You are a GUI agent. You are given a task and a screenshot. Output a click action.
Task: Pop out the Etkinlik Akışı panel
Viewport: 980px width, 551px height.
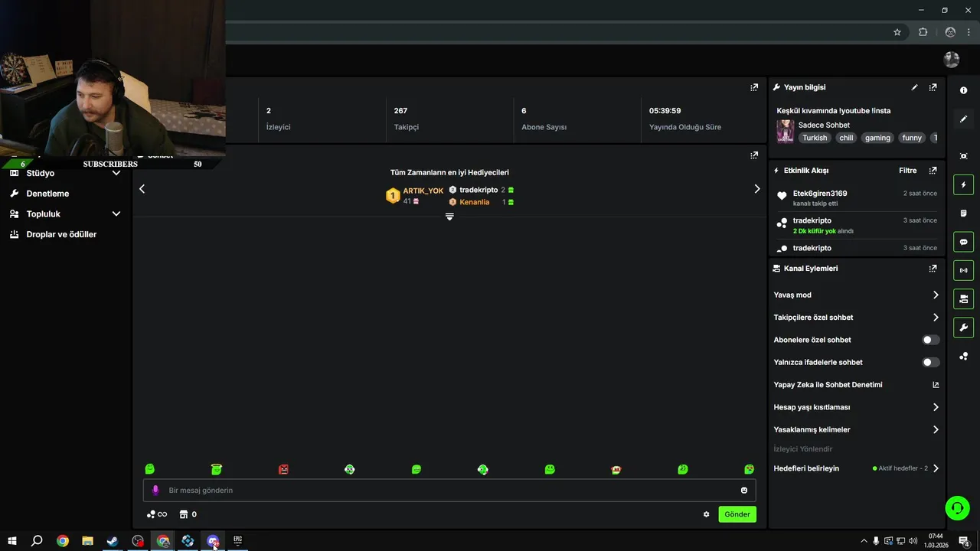(933, 171)
